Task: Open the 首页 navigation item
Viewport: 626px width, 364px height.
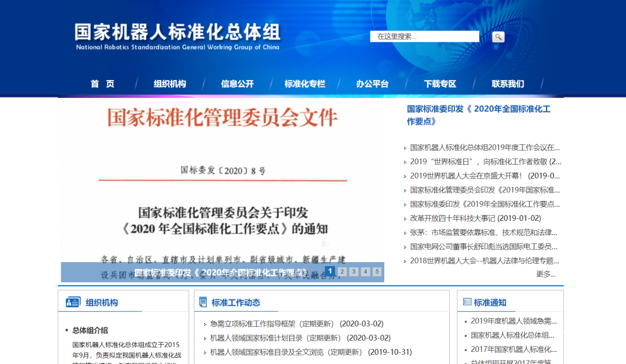Action: click(x=102, y=84)
